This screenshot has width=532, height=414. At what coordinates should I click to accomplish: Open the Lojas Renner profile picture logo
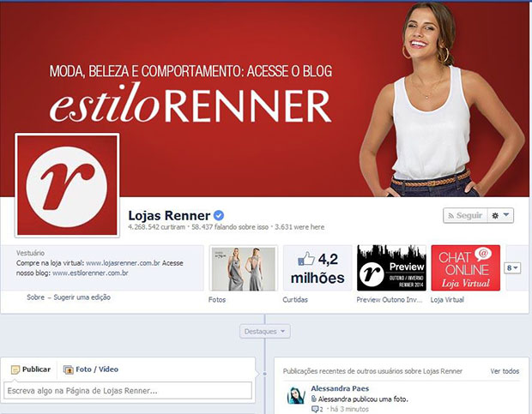67,185
